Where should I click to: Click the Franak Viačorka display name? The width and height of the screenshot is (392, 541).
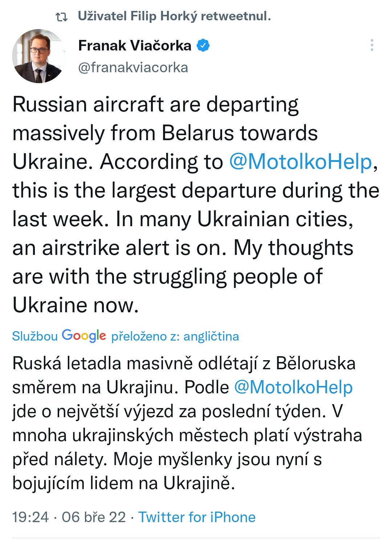(135, 46)
